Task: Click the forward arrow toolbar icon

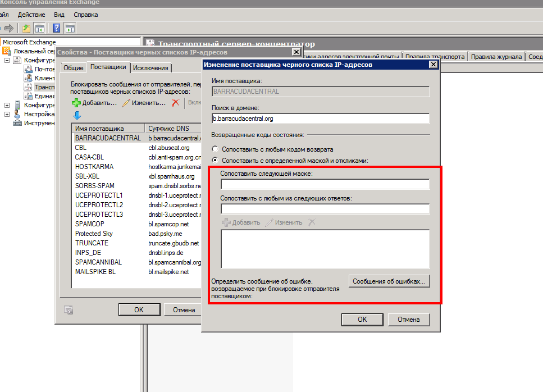Action: pos(9,28)
